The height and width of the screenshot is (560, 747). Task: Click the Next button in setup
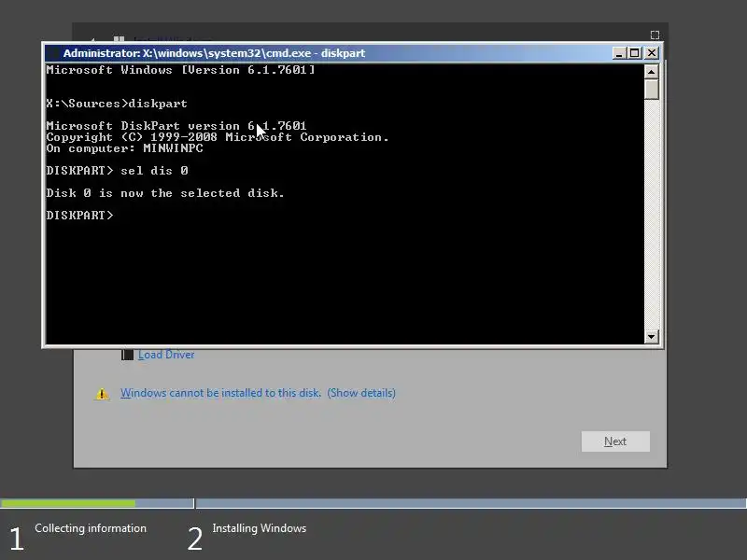[615, 441]
